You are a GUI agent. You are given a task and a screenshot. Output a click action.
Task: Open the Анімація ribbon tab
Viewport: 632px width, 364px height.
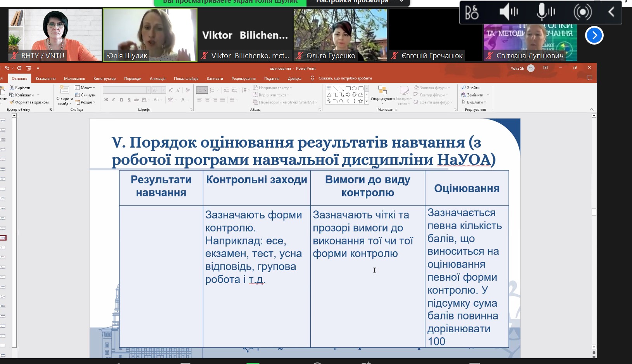click(x=158, y=78)
